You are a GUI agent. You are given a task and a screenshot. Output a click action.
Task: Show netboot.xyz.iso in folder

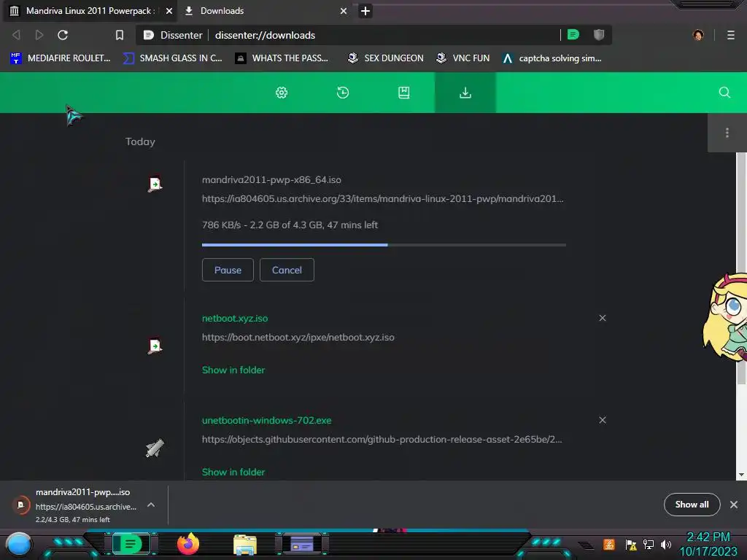point(233,370)
